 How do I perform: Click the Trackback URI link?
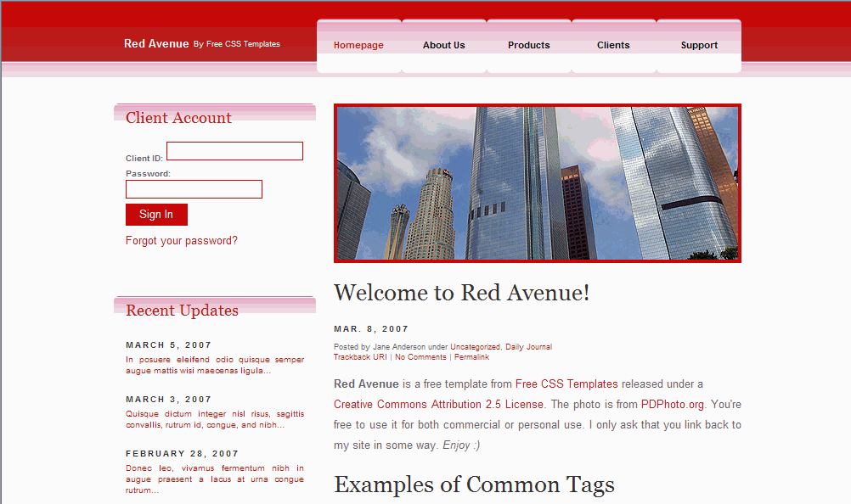coord(360,357)
